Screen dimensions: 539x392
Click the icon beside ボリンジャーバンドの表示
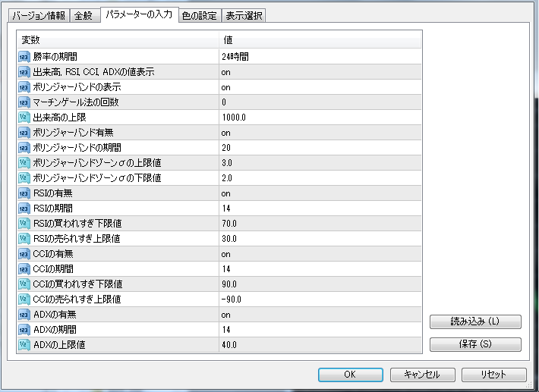pyautogui.click(x=24, y=87)
